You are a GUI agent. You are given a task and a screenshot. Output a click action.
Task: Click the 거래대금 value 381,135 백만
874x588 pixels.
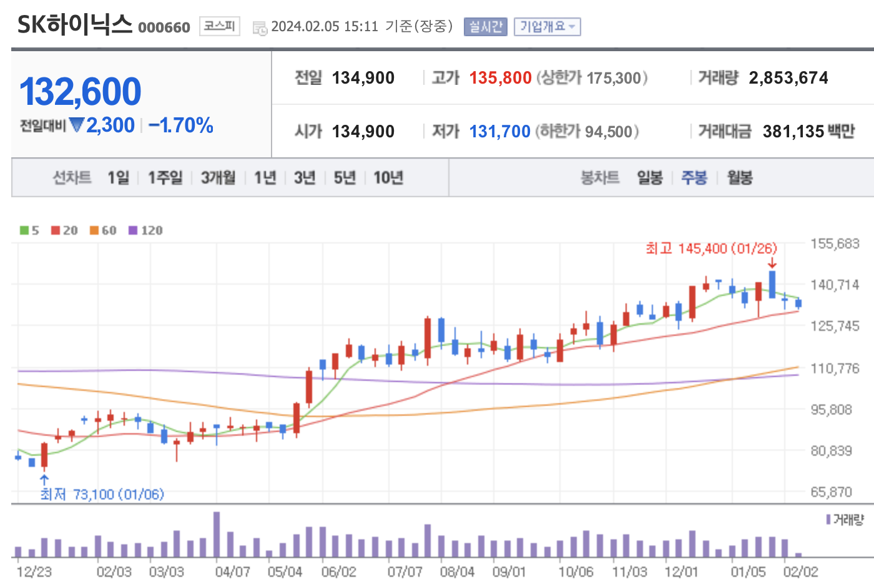(x=808, y=132)
